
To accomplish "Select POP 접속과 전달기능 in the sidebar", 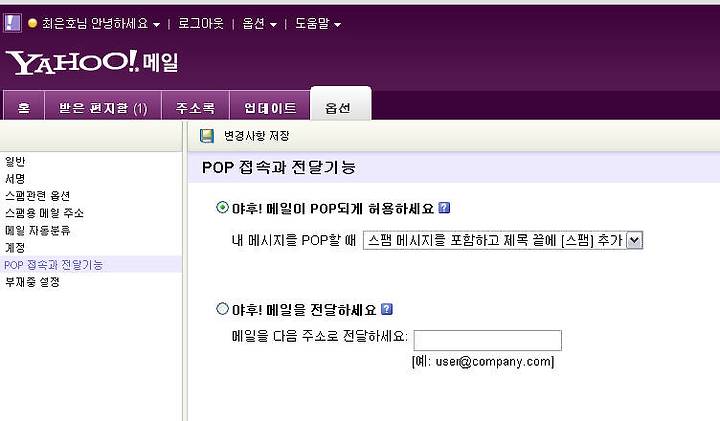I will coord(54,264).
